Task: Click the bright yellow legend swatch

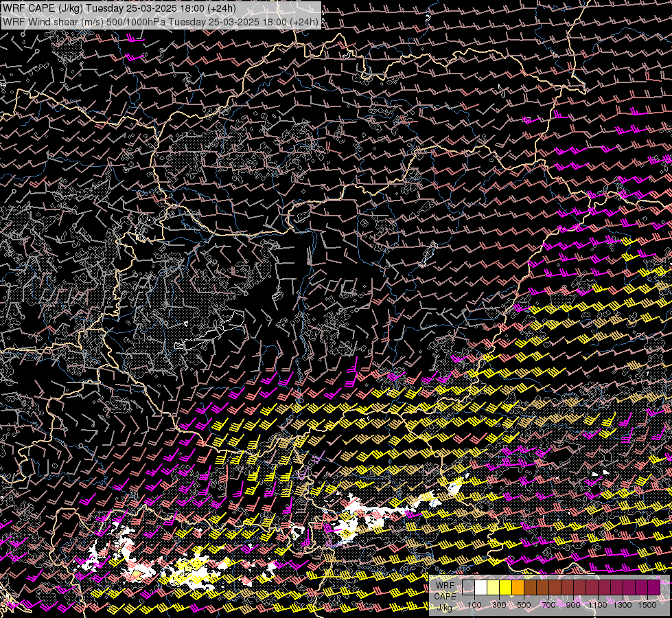Action: 506,588
